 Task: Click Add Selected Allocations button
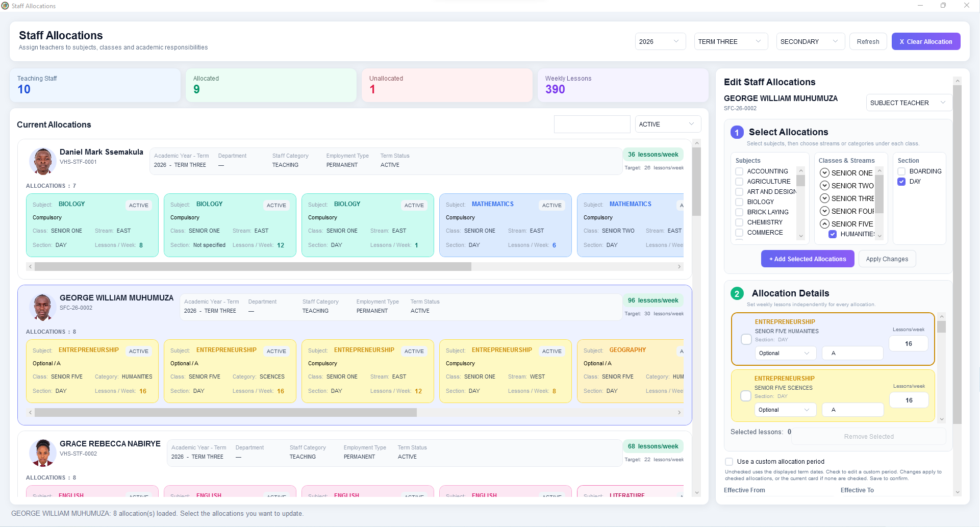808,259
